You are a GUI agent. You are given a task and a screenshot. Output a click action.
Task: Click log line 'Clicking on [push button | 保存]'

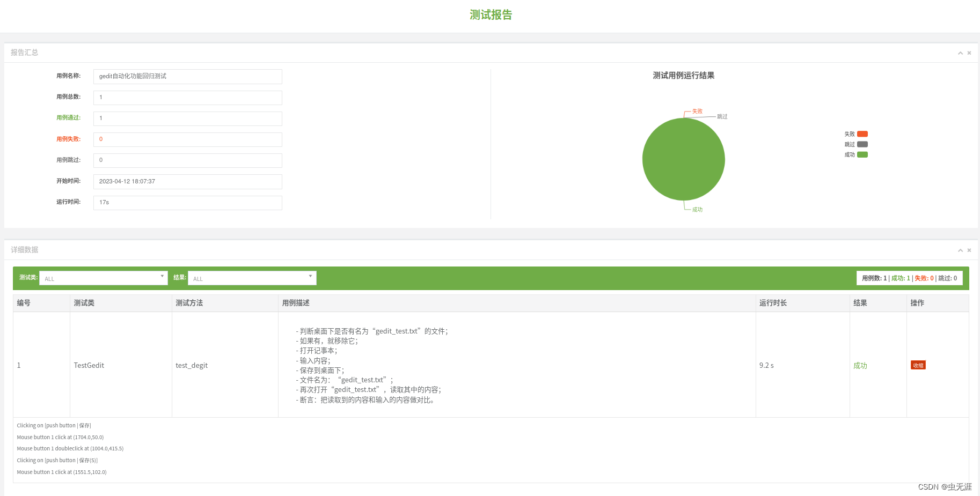(x=54, y=426)
